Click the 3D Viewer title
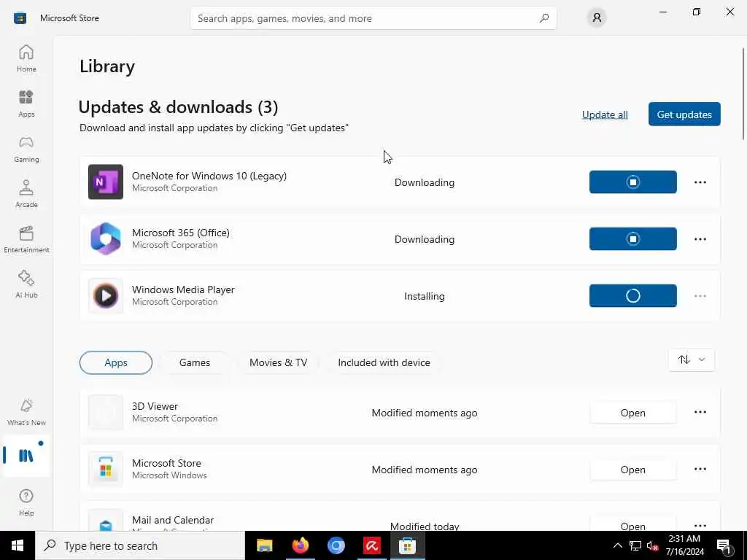The height and width of the screenshot is (560, 747). (155, 406)
